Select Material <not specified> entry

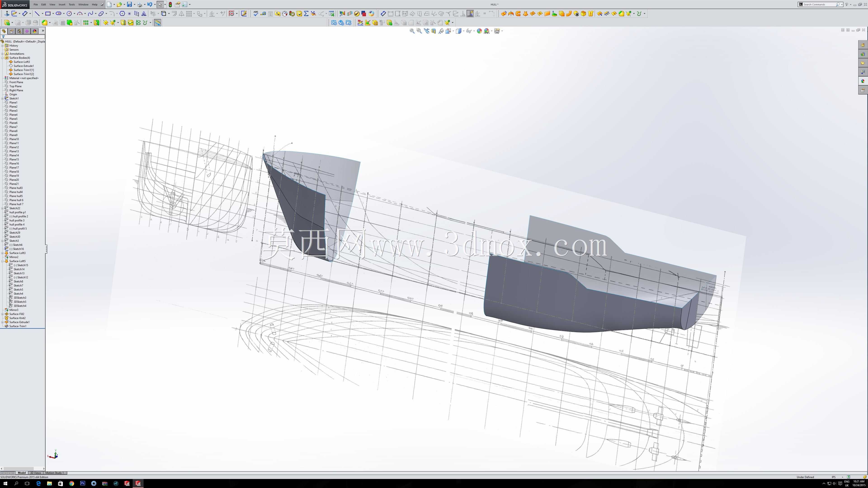24,78
